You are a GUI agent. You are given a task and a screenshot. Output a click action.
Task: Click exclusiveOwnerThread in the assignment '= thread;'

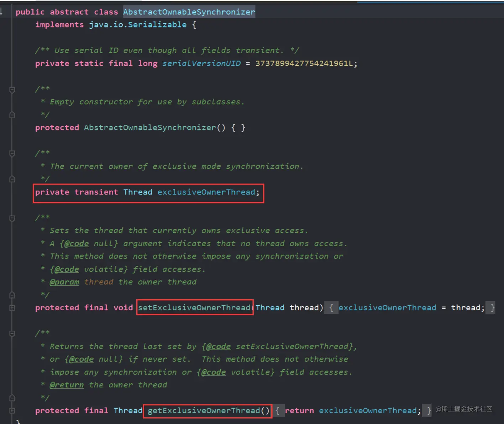coord(387,307)
